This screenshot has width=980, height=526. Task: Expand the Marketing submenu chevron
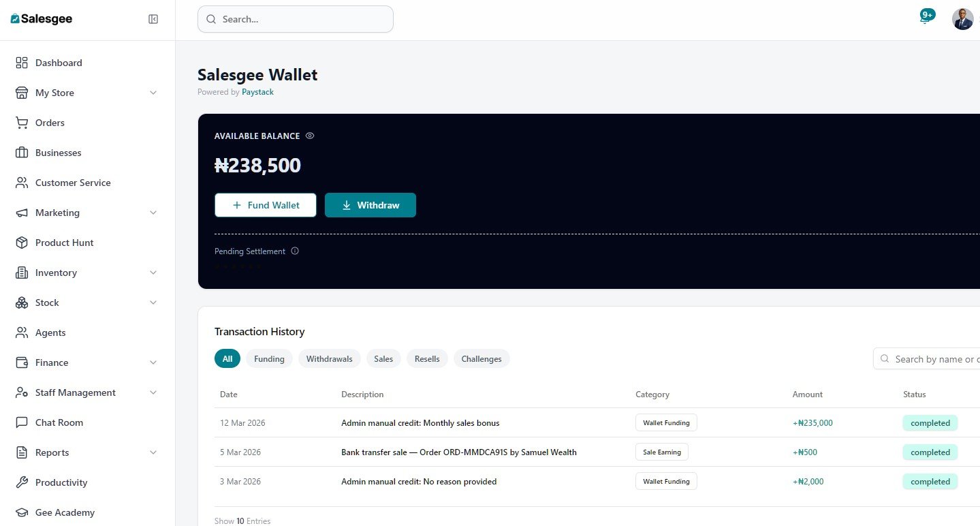[x=153, y=213]
